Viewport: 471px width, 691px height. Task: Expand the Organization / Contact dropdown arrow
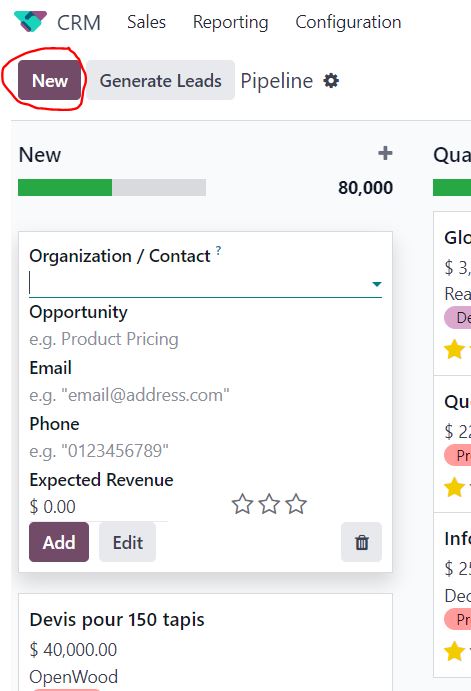377,284
